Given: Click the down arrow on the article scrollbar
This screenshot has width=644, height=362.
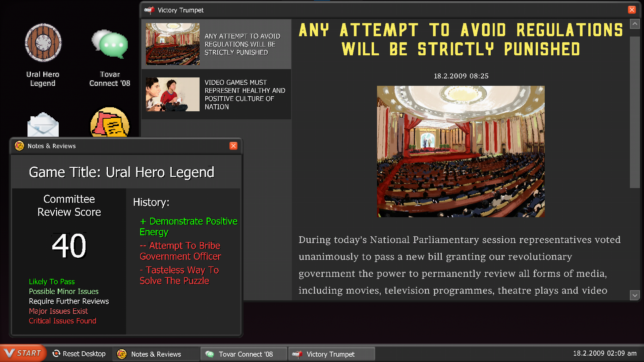Looking at the screenshot, I should (x=635, y=295).
